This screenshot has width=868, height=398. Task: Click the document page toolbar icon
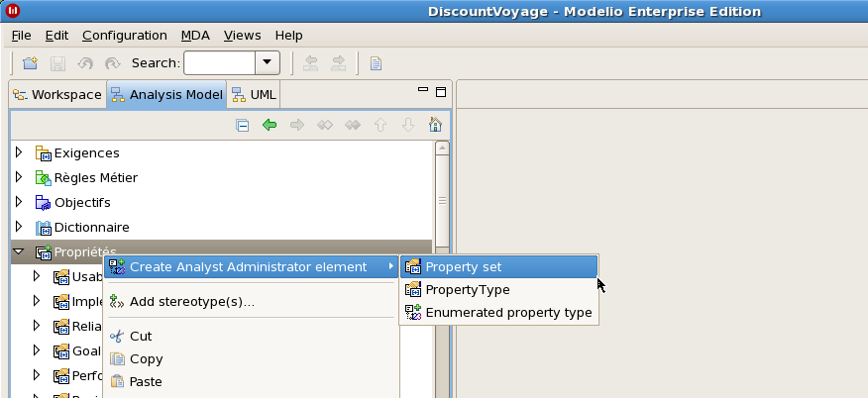pyautogui.click(x=376, y=63)
